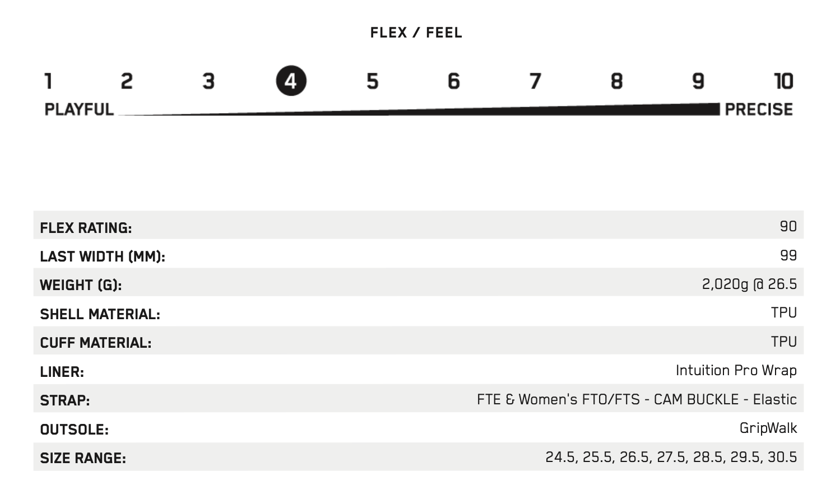Click the SHELL MATERIAL label
The height and width of the screenshot is (504, 826).
click(x=100, y=314)
